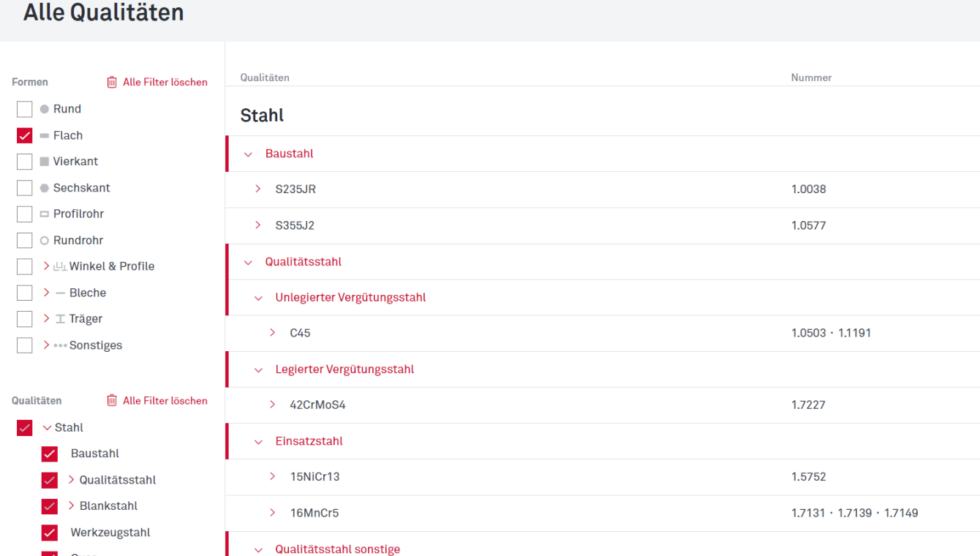Image resolution: width=980 pixels, height=556 pixels.
Task: Open the 42CrMoS4 quality entry
Action: [x=317, y=405]
